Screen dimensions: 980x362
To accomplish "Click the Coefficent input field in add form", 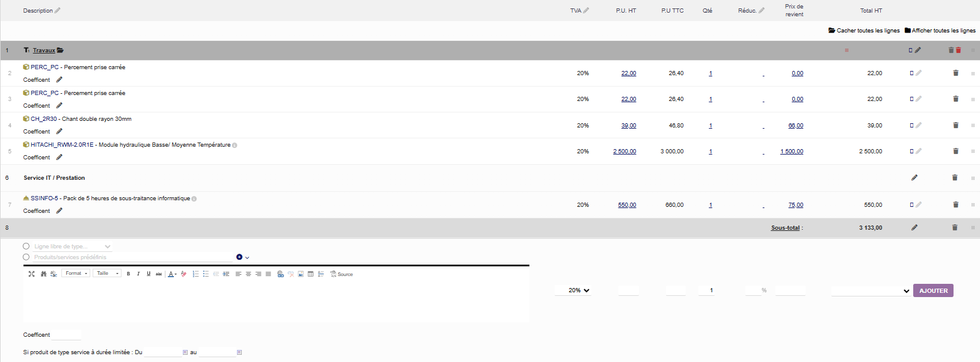I will (66, 335).
